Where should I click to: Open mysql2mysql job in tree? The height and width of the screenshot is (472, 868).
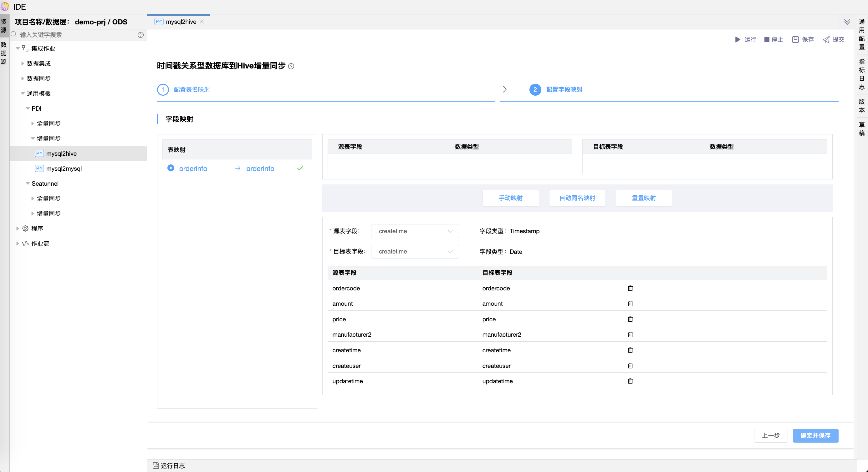(x=64, y=169)
